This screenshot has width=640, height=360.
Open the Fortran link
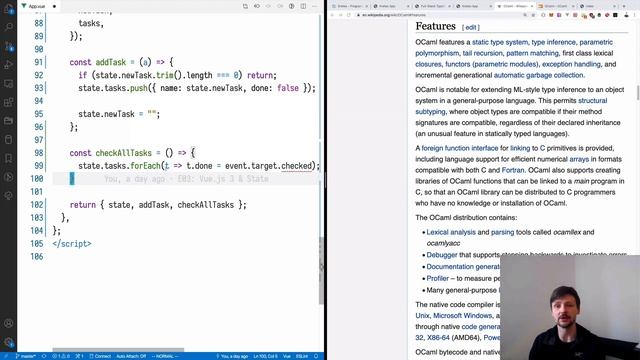click(x=513, y=170)
